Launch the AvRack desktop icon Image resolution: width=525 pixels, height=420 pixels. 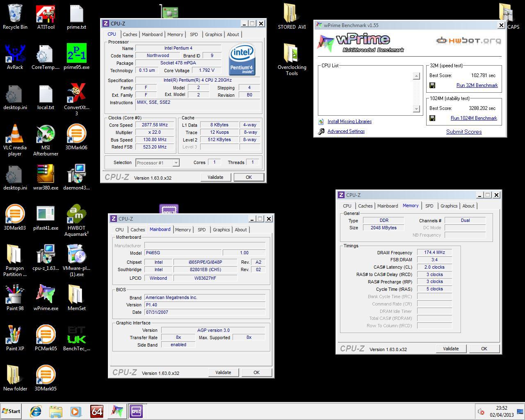(x=15, y=57)
